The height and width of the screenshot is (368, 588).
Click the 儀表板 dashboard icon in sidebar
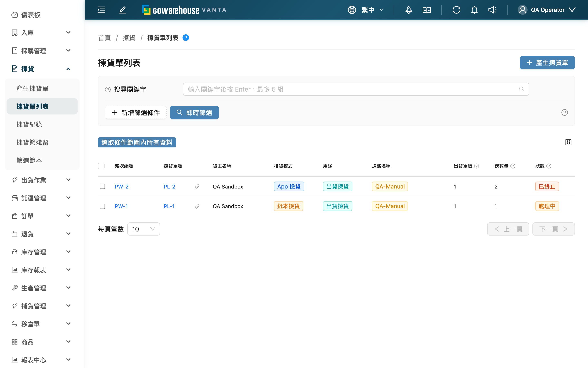click(x=14, y=15)
